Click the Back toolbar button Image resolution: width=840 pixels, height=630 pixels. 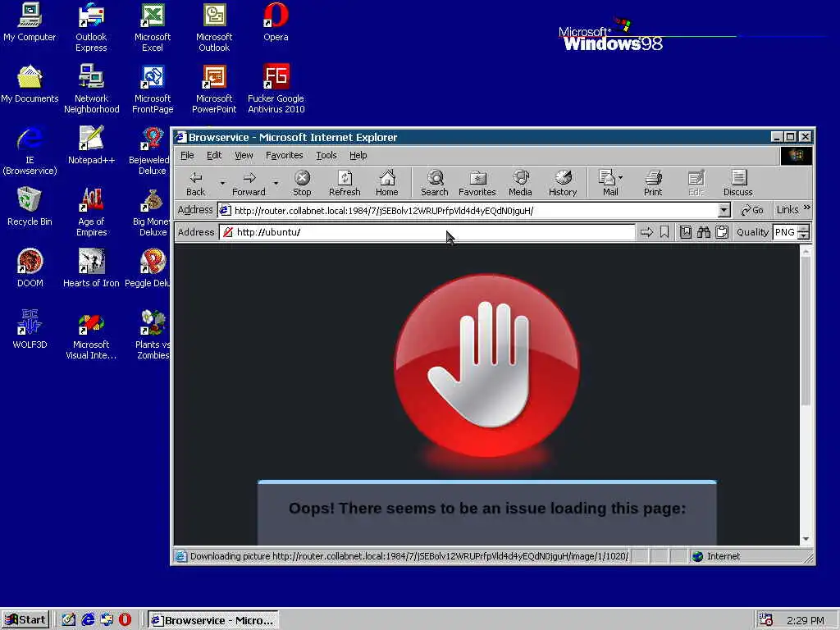(x=195, y=183)
